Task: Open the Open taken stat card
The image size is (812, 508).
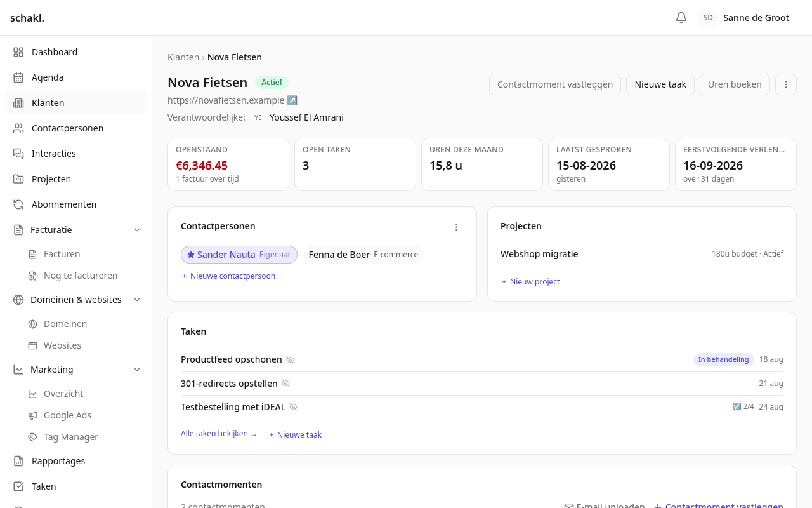Action: (355, 164)
